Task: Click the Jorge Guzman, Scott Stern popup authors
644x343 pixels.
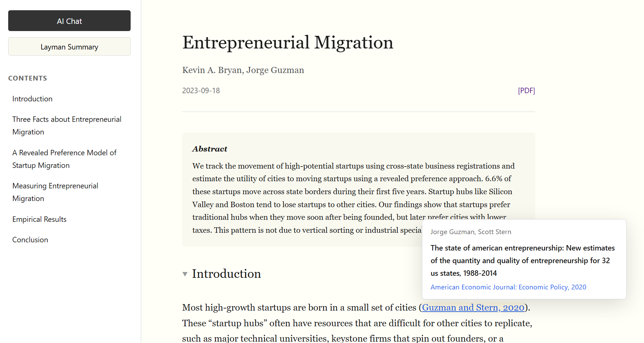Action: click(470, 232)
